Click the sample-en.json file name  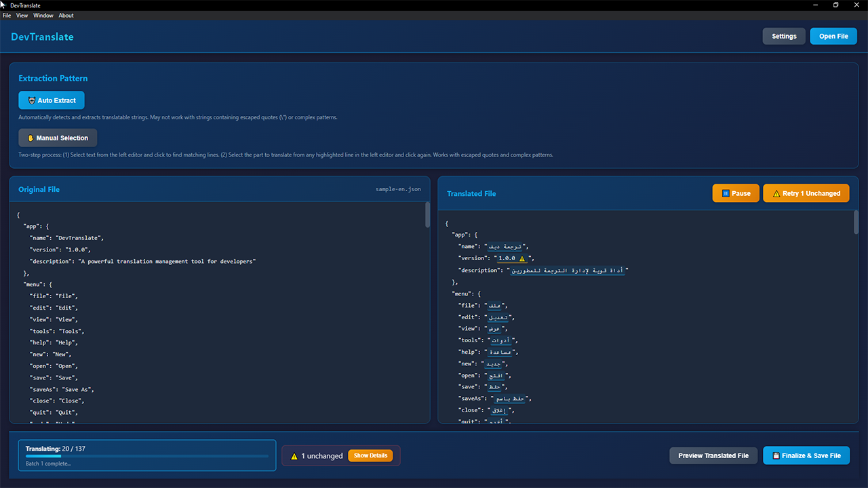point(398,189)
